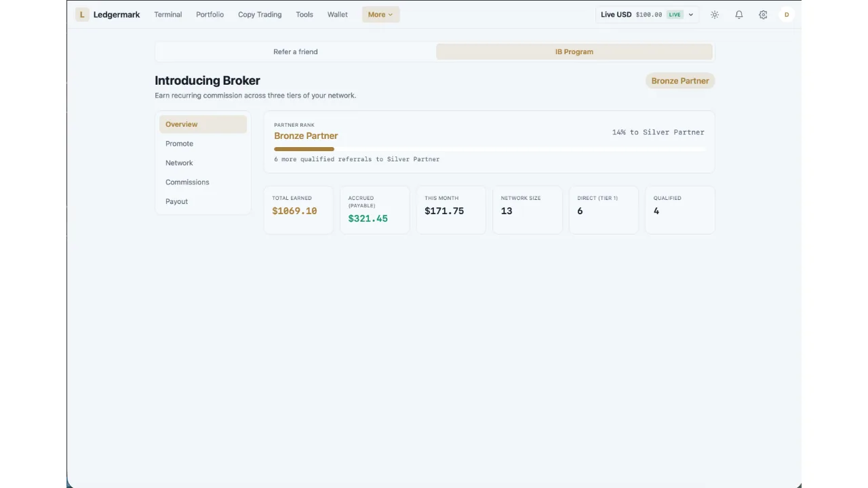Open the notifications bell
Image resolution: width=868 pixels, height=488 pixels.
739,14
